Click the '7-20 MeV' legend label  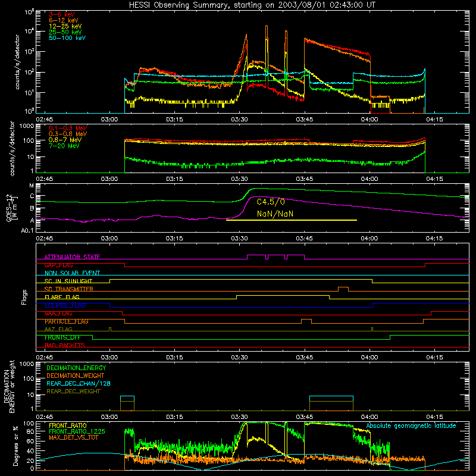[x=64, y=146]
